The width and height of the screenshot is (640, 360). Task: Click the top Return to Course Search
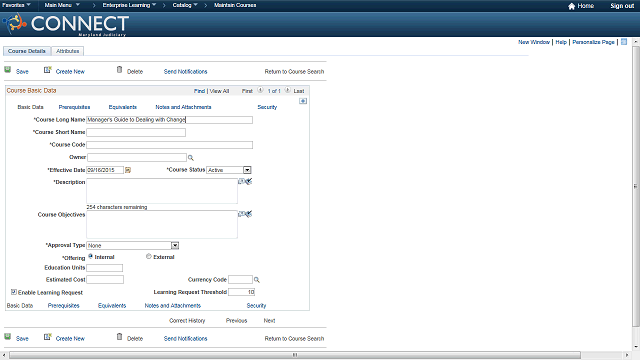pyautogui.click(x=294, y=71)
